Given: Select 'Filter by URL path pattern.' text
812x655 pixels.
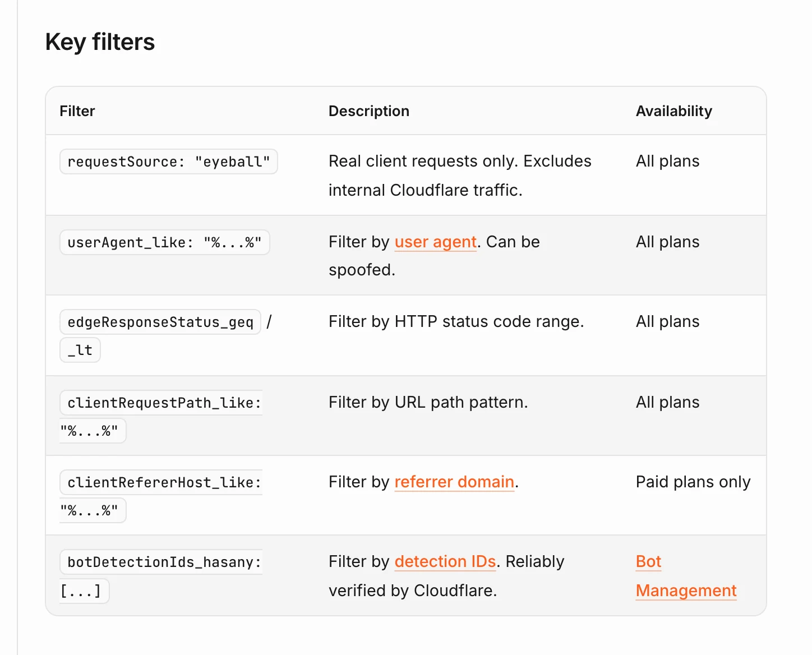Looking at the screenshot, I should (428, 402).
